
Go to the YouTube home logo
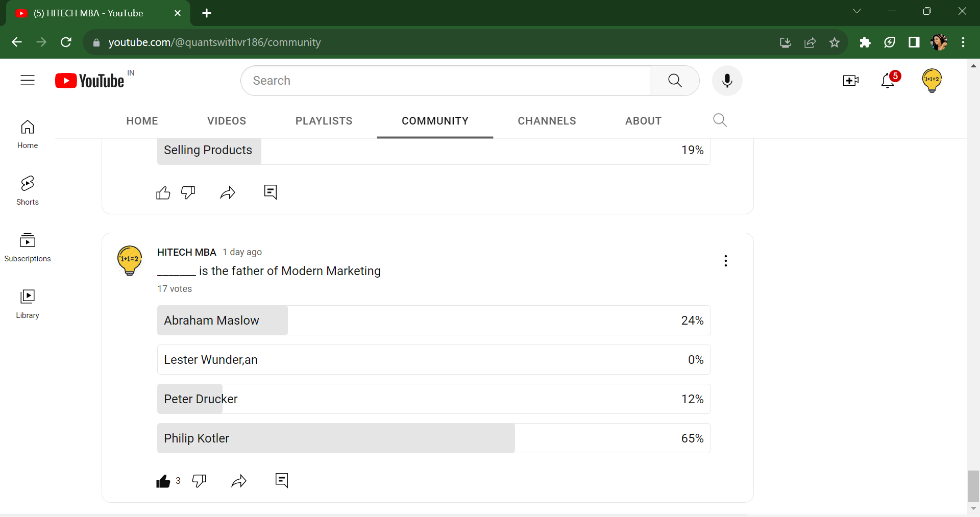(90, 81)
